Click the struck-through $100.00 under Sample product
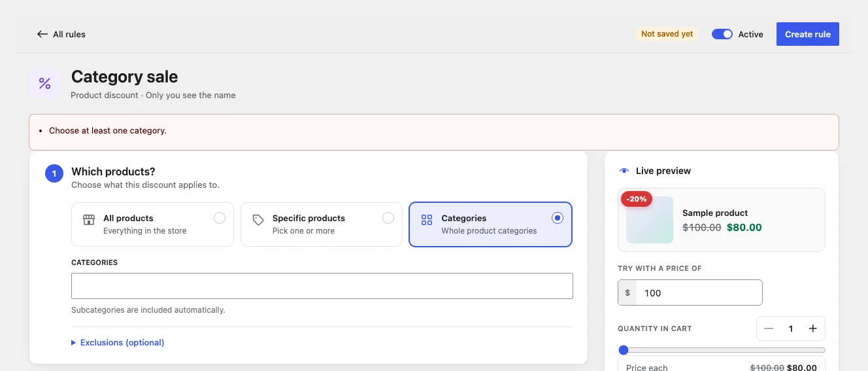This screenshot has width=868, height=371. [702, 228]
